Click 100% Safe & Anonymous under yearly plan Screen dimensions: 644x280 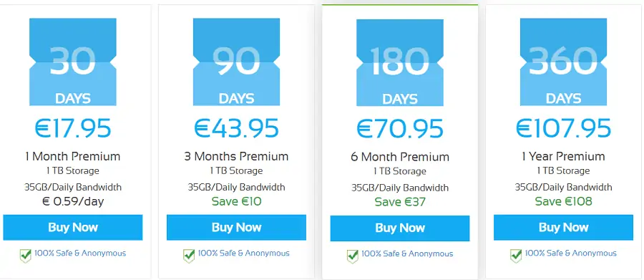coord(570,254)
